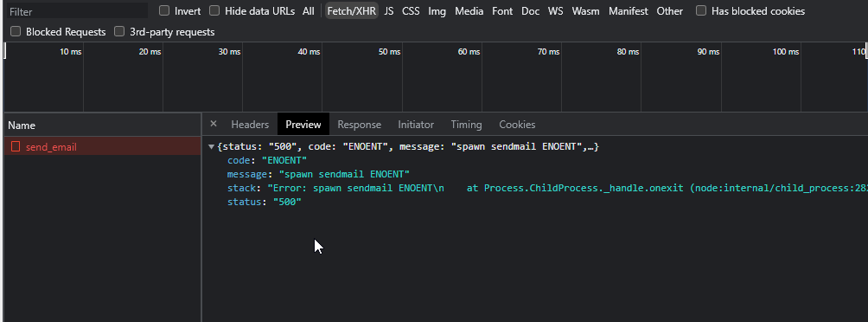This screenshot has height=322, width=868.
Task: Click the message "spawn sendmail ENOENT" line
Action: click(x=318, y=174)
